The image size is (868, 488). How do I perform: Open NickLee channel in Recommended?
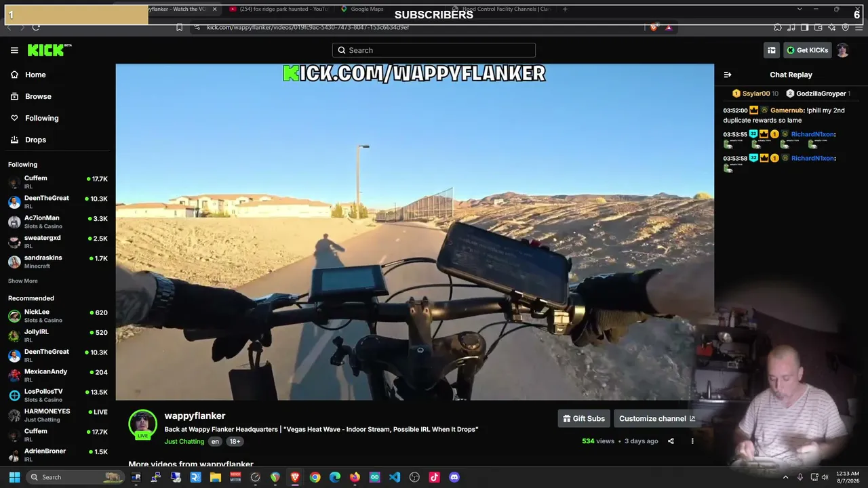58,316
